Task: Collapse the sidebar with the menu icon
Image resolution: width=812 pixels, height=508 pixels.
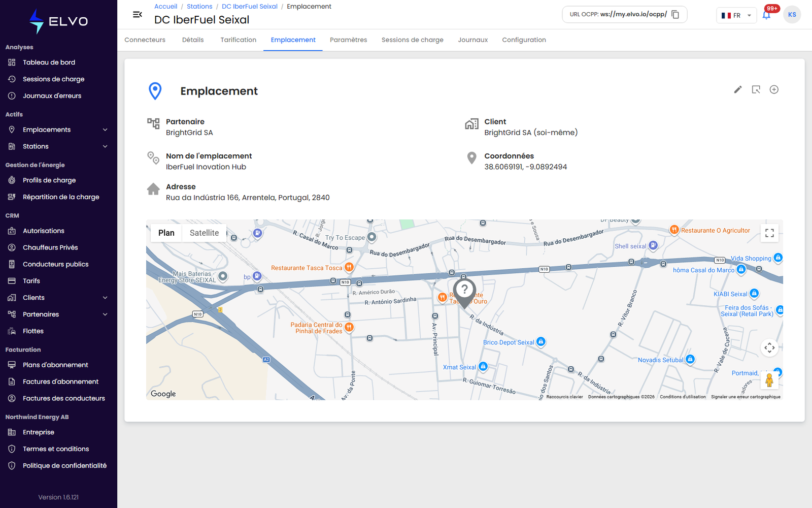Action: click(137, 15)
